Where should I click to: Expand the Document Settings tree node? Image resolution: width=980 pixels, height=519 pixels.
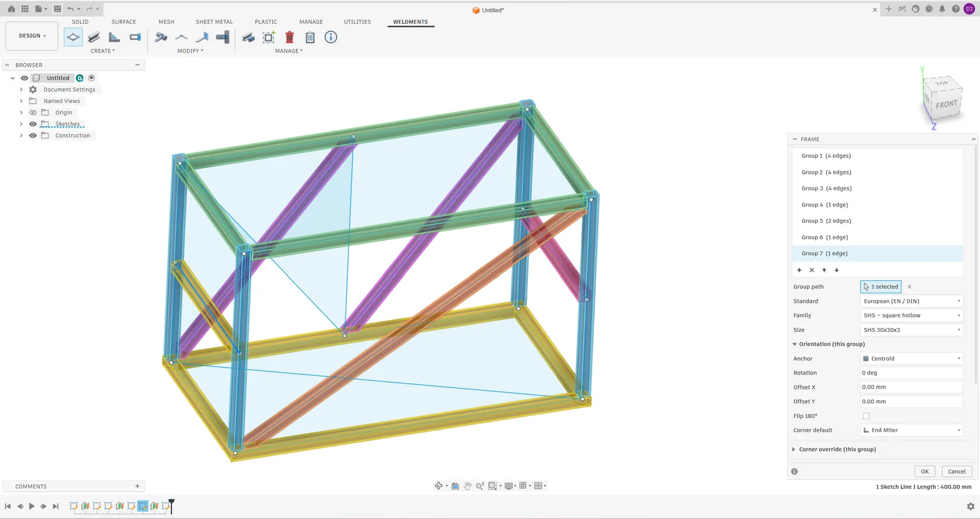tap(21, 90)
